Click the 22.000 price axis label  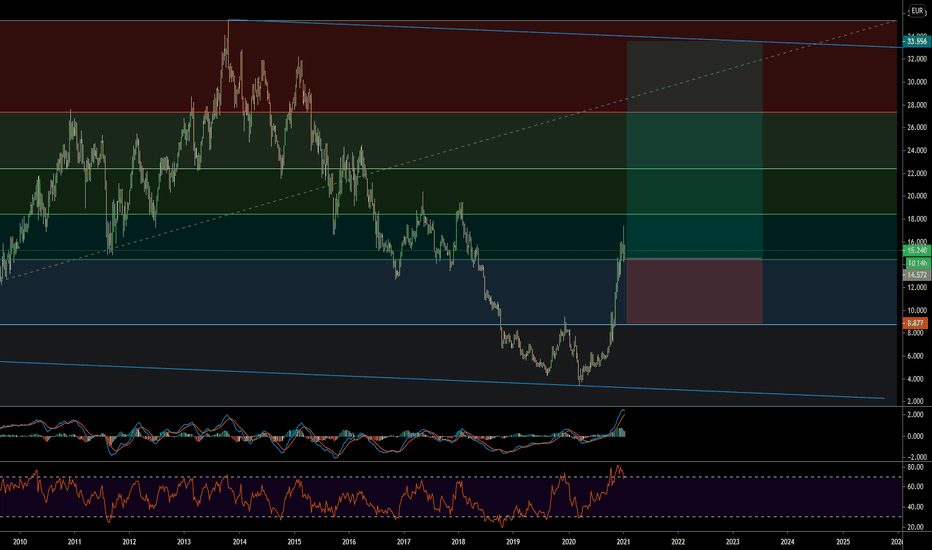[x=917, y=174]
